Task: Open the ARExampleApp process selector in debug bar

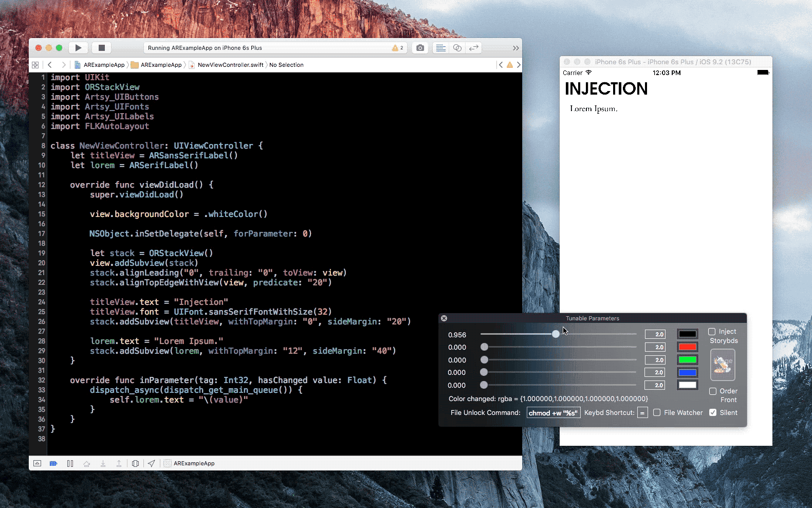Action: click(x=189, y=463)
